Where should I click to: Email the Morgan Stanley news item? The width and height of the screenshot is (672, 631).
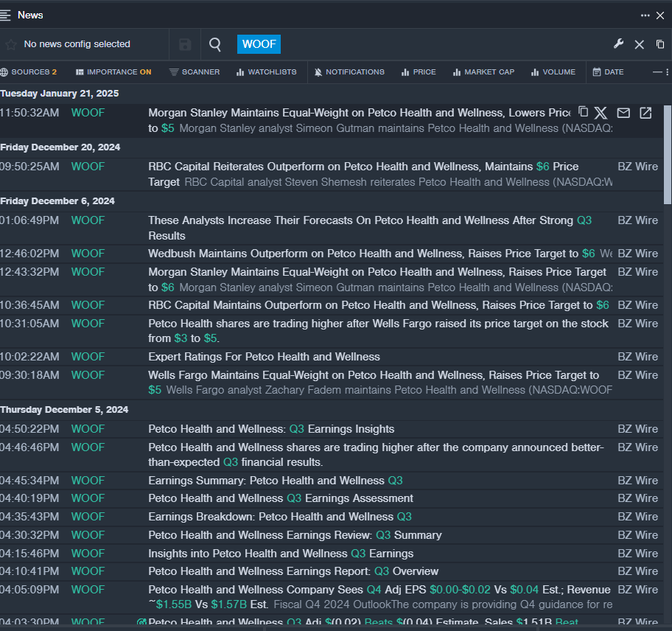point(623,113)
